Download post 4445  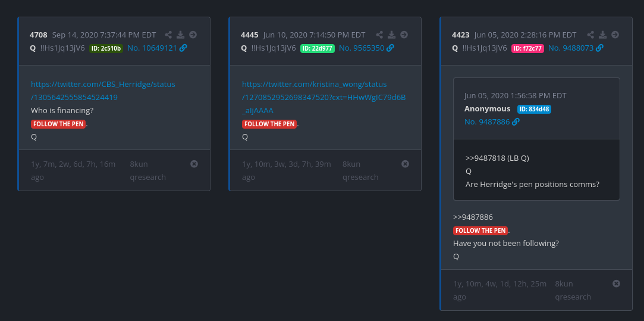click(392, 35)
